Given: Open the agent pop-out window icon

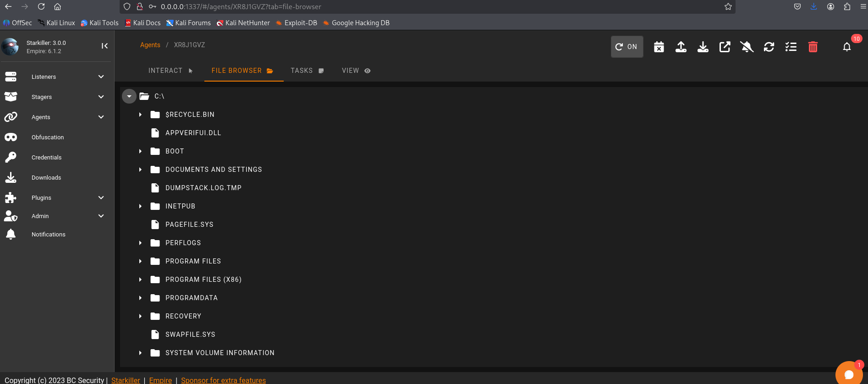Looking at the screenshot, I should coord(725,47).
